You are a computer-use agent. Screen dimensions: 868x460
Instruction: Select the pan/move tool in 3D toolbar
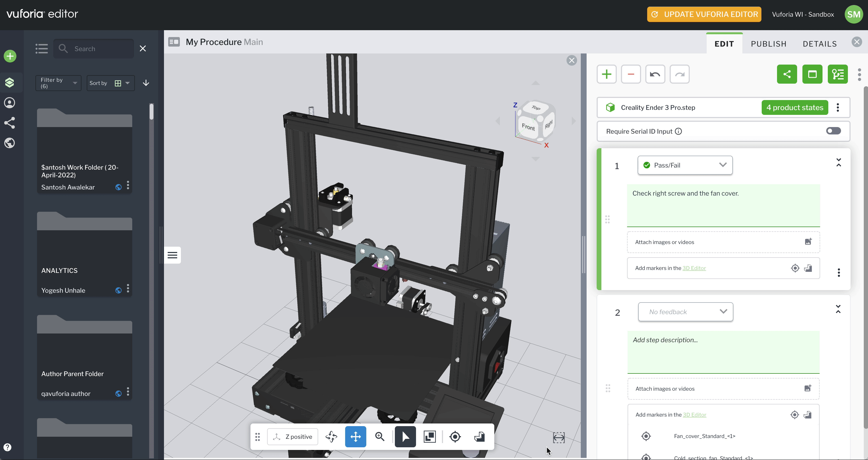pos(355,437)
